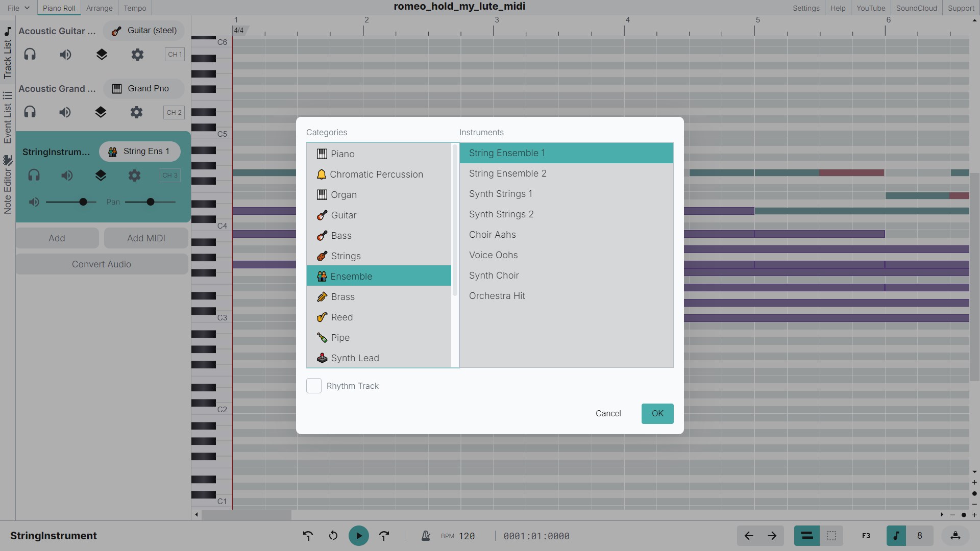Enable the Rhythm Track checkbox
The height and width of the screenshot is (551, 980).
click(313, 386)
